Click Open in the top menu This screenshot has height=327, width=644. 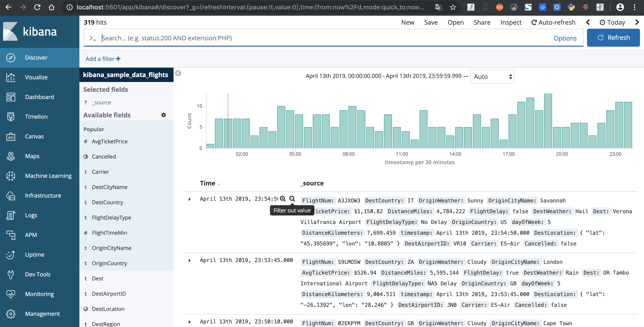coord(455,22)
